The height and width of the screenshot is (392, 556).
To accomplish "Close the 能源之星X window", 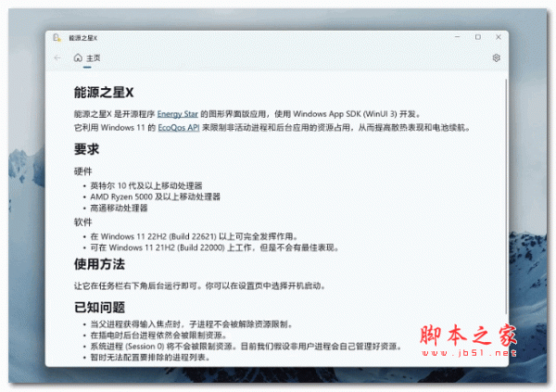I will point(499,37).
